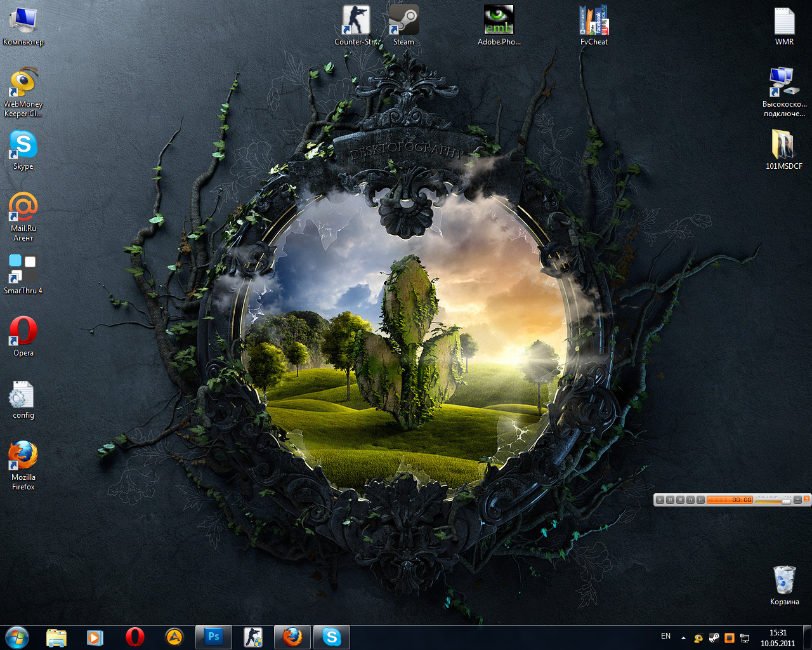
Task: Select the FvCheat desktop icon
Action: coord(594,26)
